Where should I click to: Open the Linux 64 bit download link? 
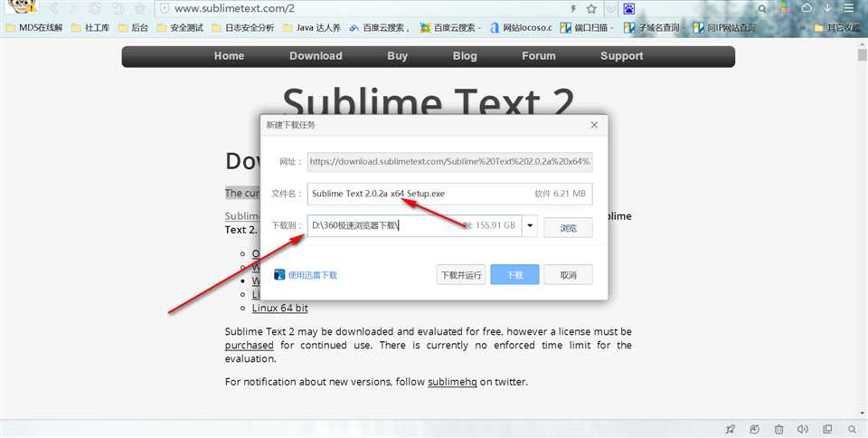(280, 308)
